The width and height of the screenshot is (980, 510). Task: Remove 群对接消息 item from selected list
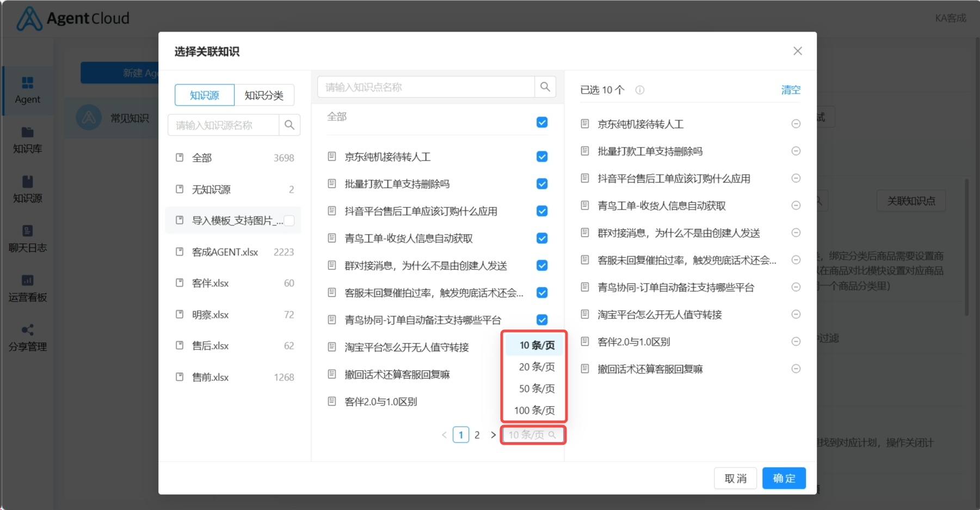point(796,233)
